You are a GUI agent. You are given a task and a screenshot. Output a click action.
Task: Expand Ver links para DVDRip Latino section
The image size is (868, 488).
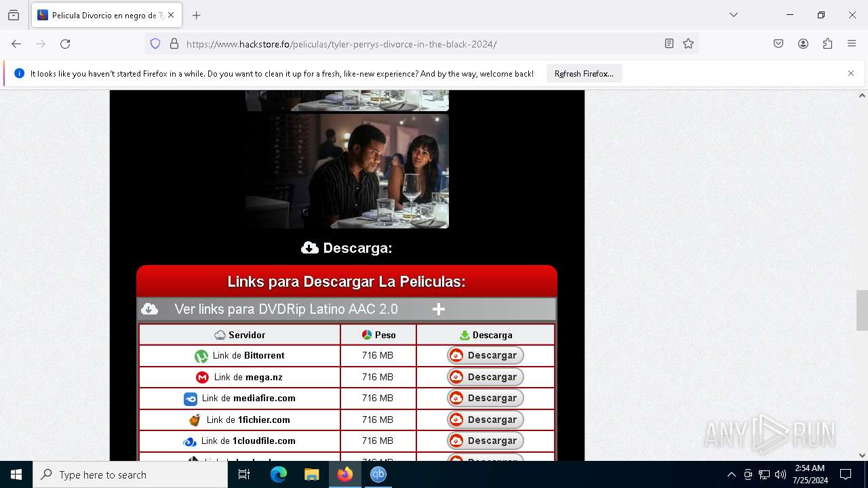point(347,309)
